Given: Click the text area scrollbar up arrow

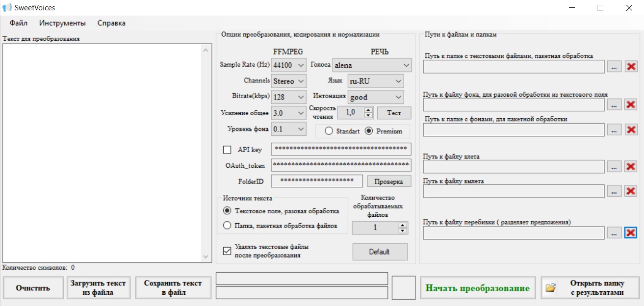Looking at the screenshot, I should pos(206,49).
